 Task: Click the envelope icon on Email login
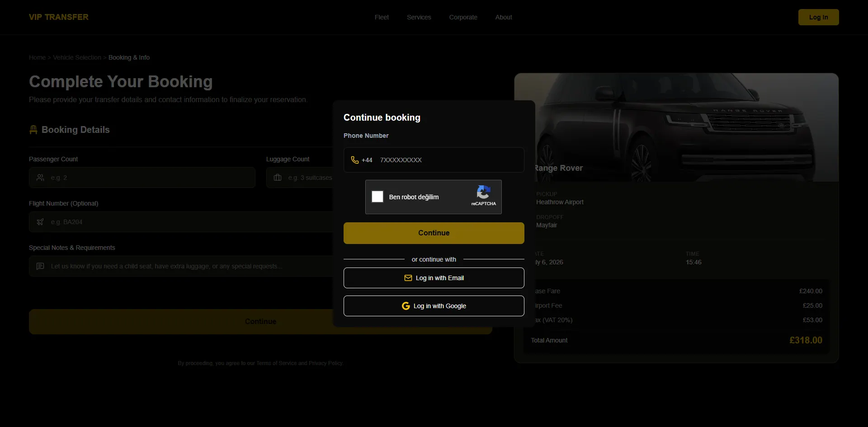408,278
